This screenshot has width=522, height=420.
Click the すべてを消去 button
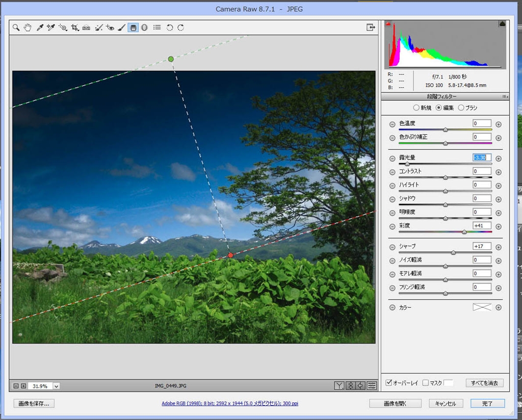(484, 383)
